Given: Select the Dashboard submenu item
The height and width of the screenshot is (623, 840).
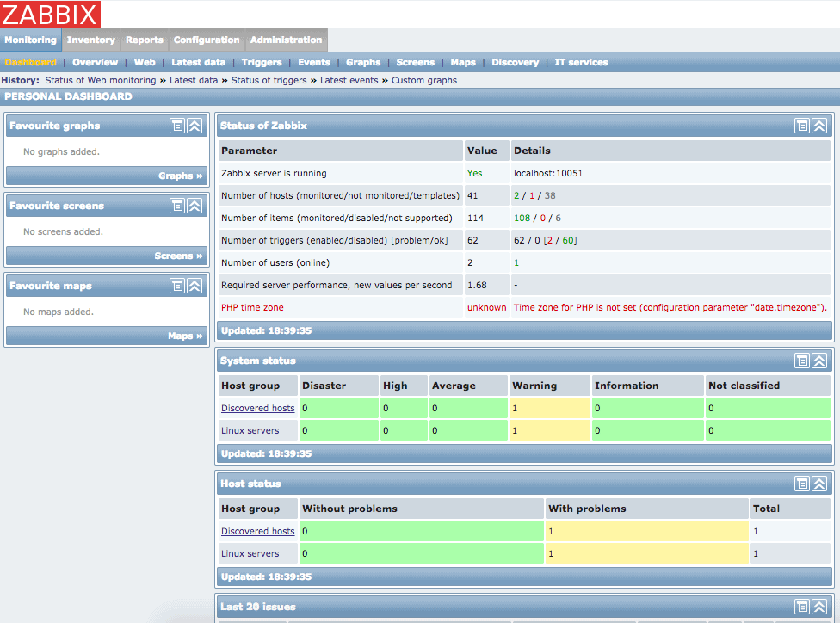Looking at the screenshot, I should point(30,62).
